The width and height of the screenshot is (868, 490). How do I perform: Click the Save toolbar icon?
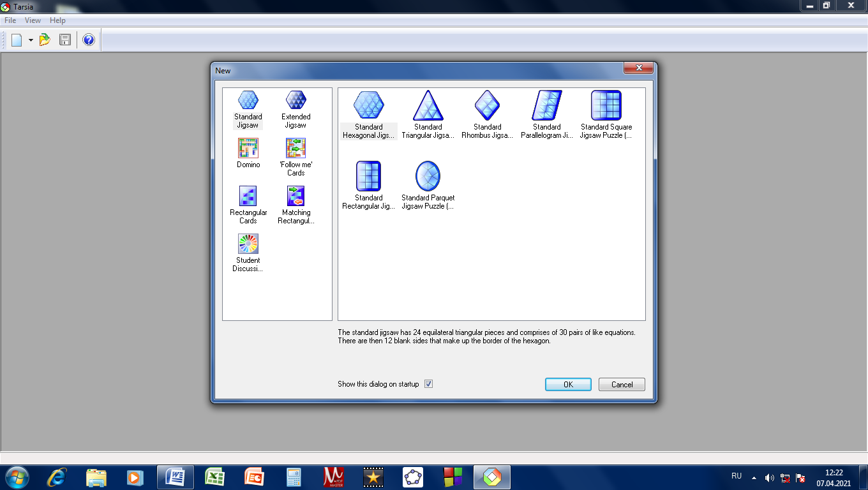[64, 40]
